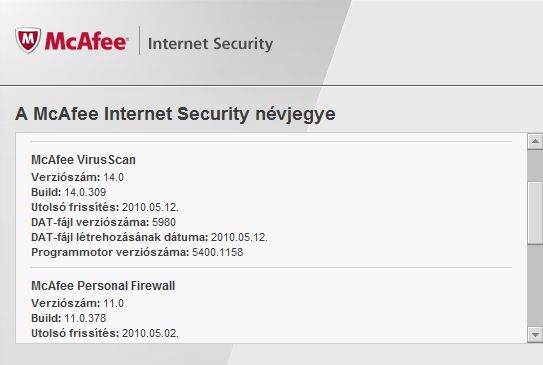Image resolution: width=543 pixels, height=365 pixels.
Task: Click the scrollbar track above the thumb
Action: click(x=535, y=165)
